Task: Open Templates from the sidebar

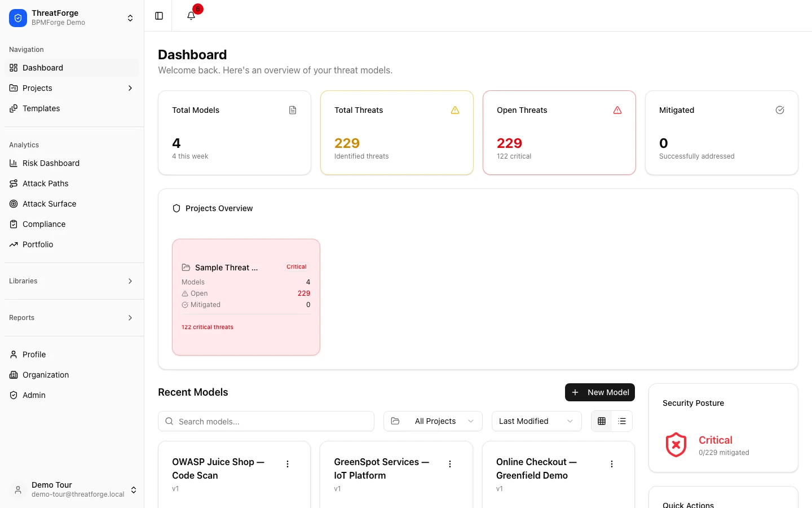Action: tap(72, 108)
